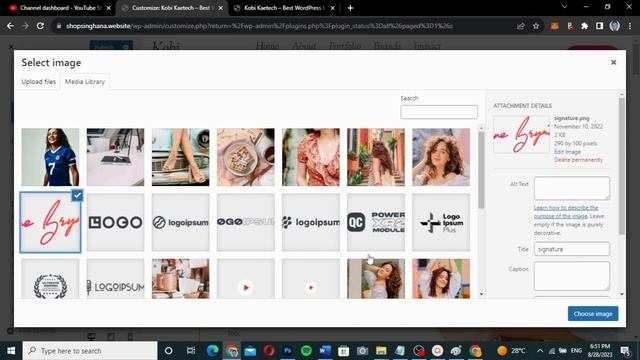Open Learn how to describe the purpose link

coord(566,212)
